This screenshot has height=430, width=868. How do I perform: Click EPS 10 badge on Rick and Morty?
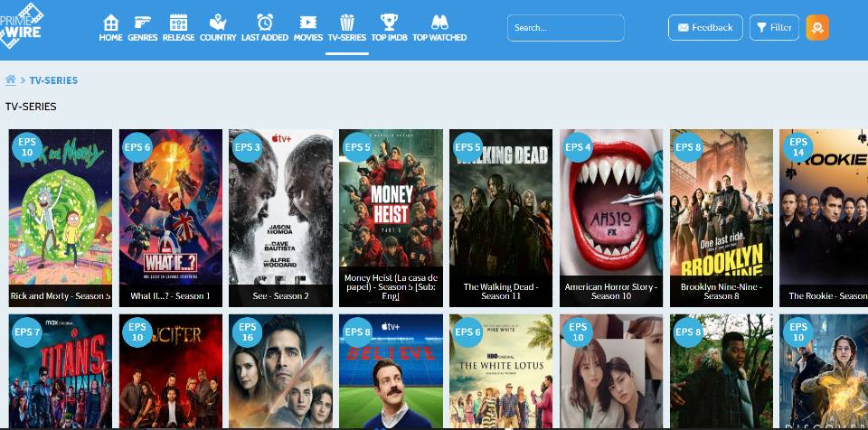pyautogui.click(x=26, y=147)
